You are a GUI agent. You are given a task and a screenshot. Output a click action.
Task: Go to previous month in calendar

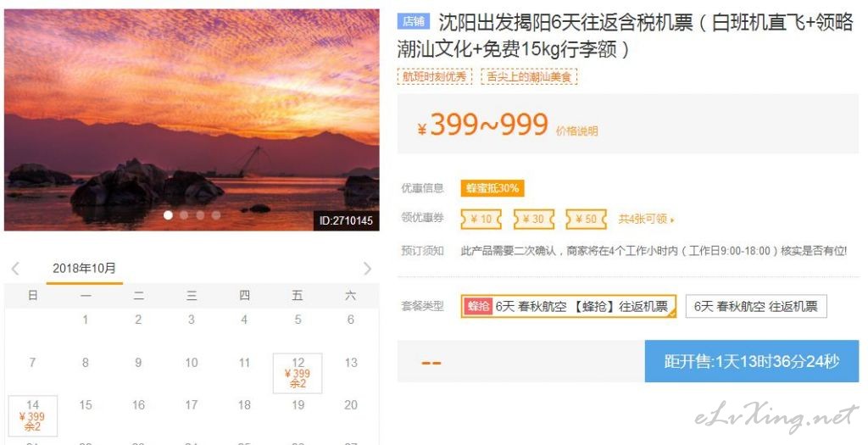pyautogui.click(x=15, y=269)
